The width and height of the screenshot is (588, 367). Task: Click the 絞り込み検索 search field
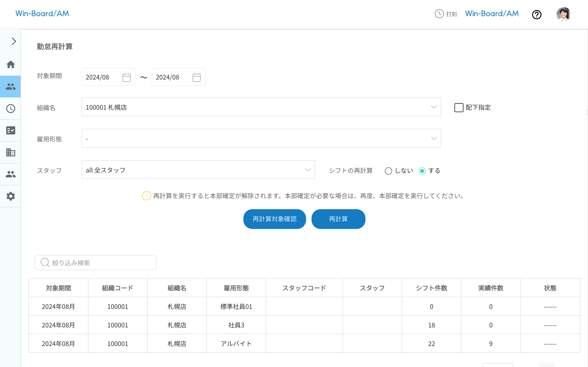click(95, 262)
